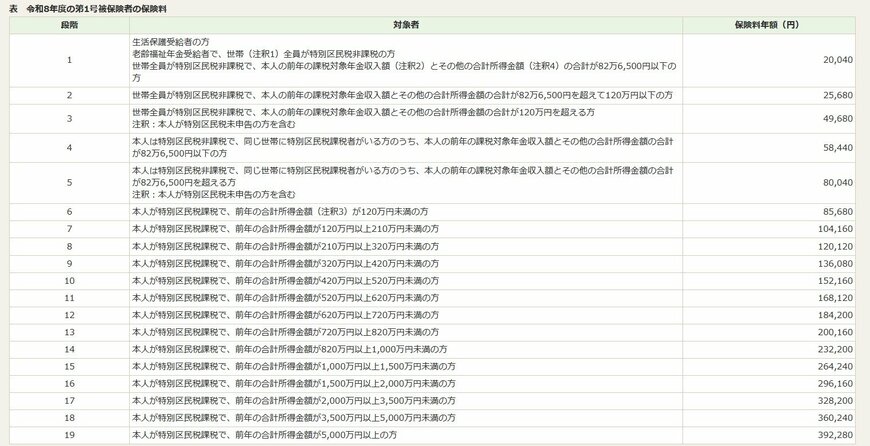Click stage number 5 cell

(69, 183)
